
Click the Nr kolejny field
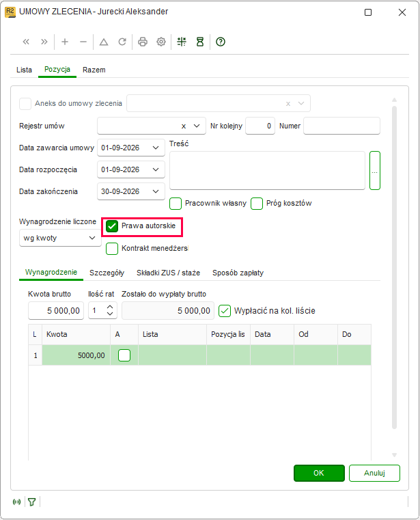click(x=260, y=126)
